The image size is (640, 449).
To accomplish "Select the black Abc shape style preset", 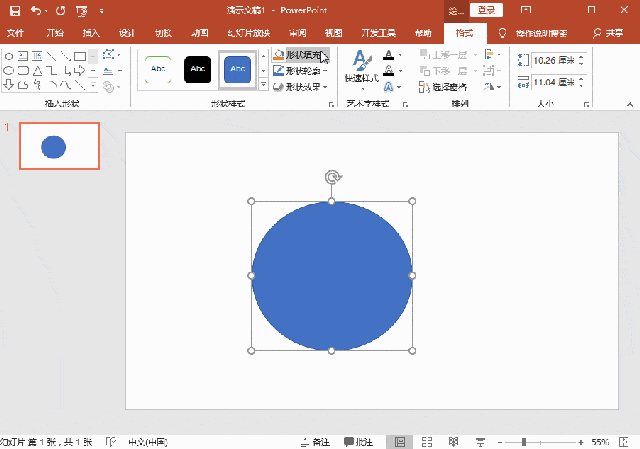I will 198,69.
